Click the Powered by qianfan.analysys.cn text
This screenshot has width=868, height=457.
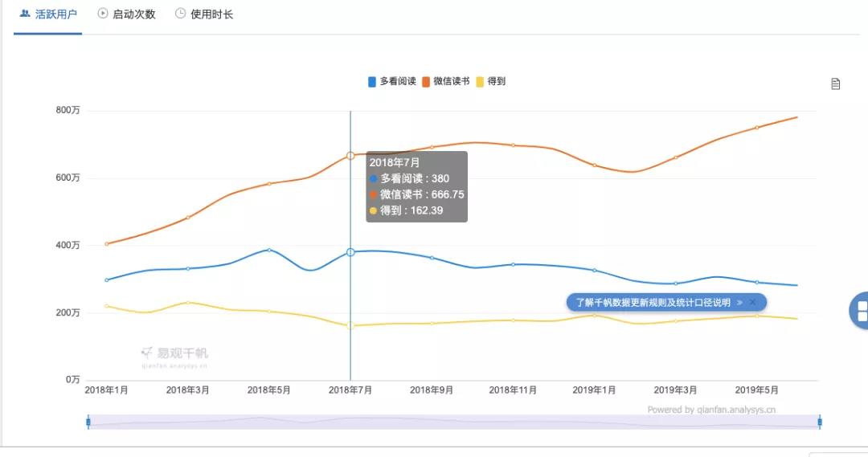point(711,410)
